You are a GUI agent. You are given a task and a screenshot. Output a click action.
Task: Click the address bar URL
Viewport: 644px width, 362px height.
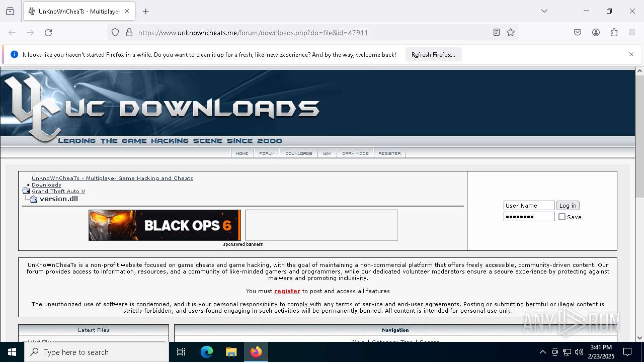(253, 33)
